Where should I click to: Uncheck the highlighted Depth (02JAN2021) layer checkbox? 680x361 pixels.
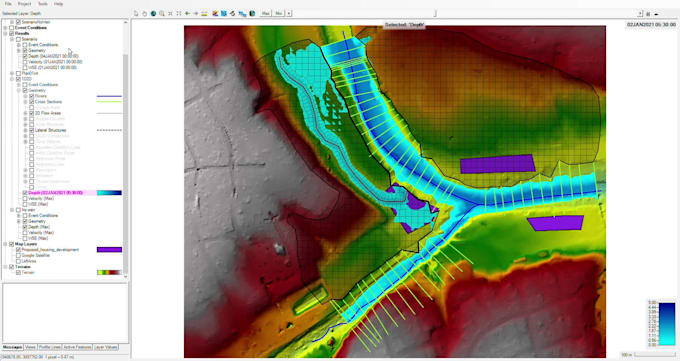click(25, 193)
